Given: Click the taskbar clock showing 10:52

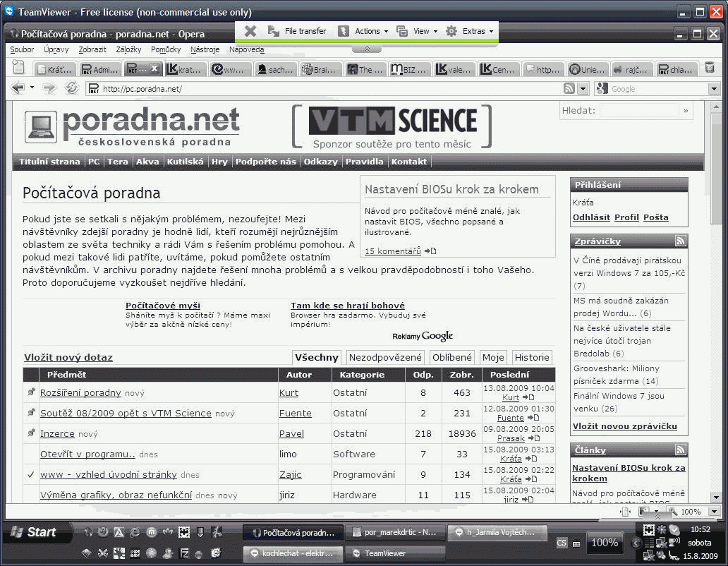Looking at the screenshot, I should pos(700,529).
